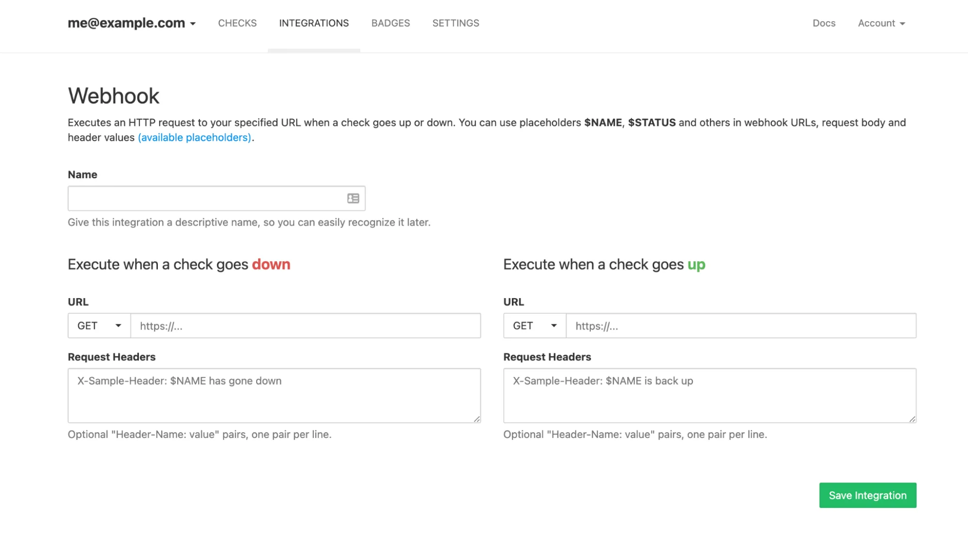Click the Save Integration button
This screenshot has height=560, width=968.
coord(868,495)
